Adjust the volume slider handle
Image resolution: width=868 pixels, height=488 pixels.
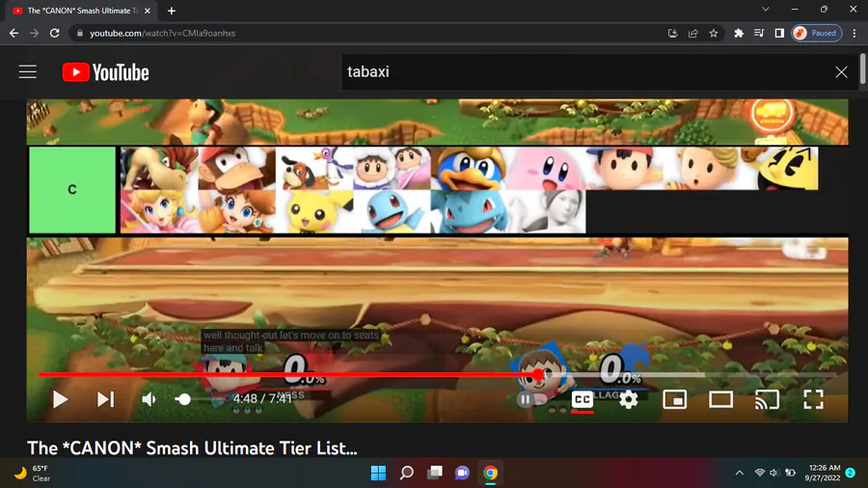pyautogui.click(x=183, y=399)
